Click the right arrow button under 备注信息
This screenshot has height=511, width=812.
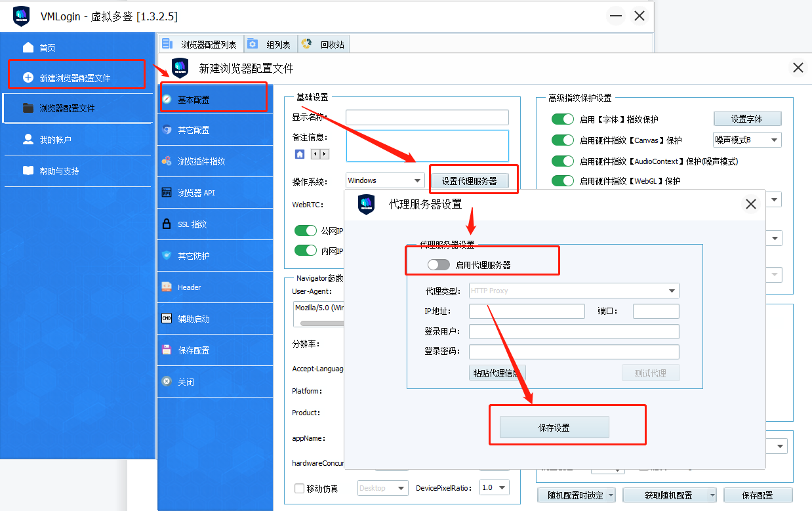pos(324,154)
